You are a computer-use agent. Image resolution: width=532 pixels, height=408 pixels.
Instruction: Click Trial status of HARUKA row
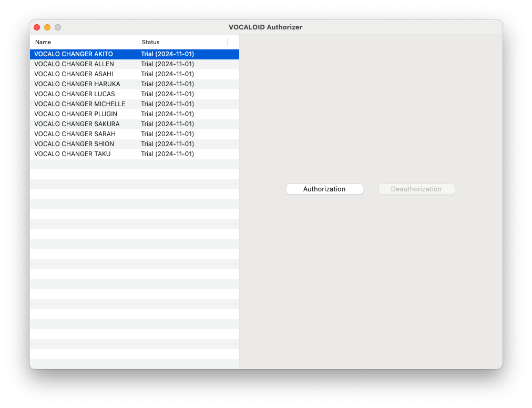(x=167, y=84)
